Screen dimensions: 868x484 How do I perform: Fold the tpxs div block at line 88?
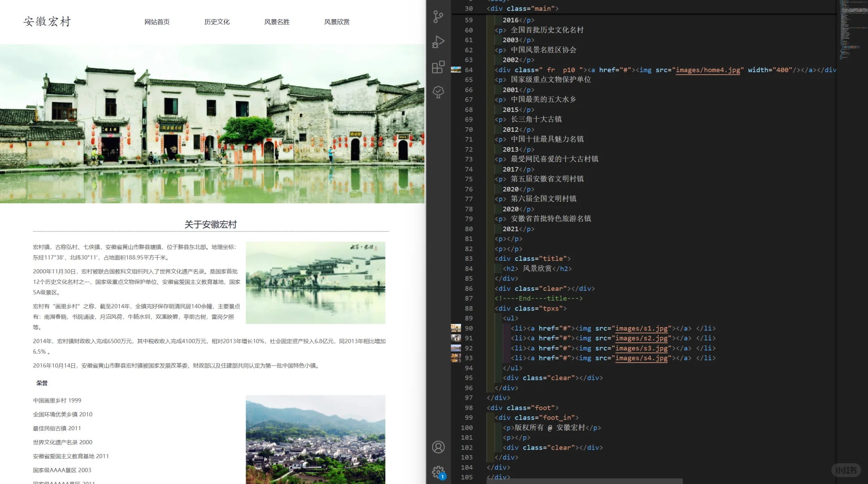[x=486, y=308]
